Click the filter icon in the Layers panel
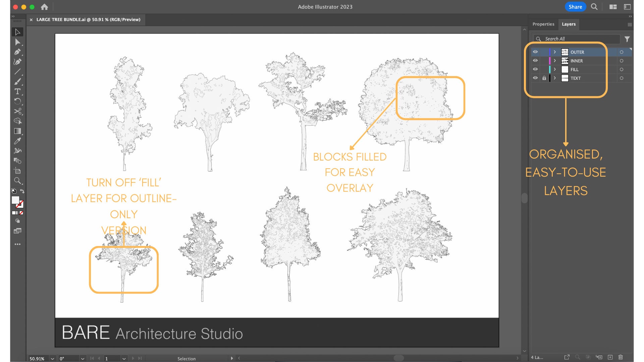Screen dimensions: 644x362 click(627, 39)
